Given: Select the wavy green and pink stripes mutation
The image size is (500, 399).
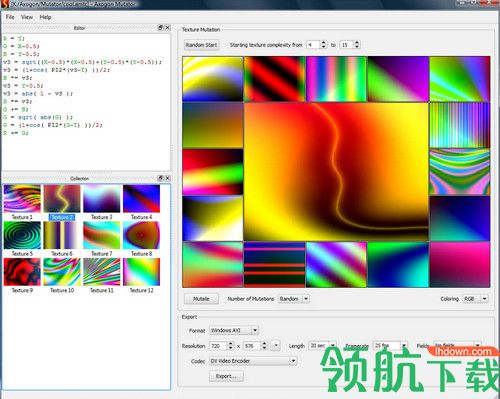Looking at the screenshot, I should pyautogui.click(x=460, y=172).
